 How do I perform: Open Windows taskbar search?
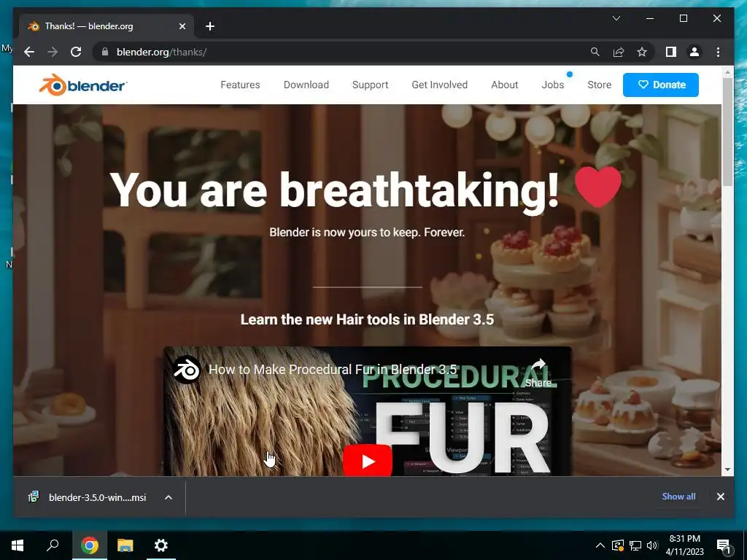click(x=53, y=545)
